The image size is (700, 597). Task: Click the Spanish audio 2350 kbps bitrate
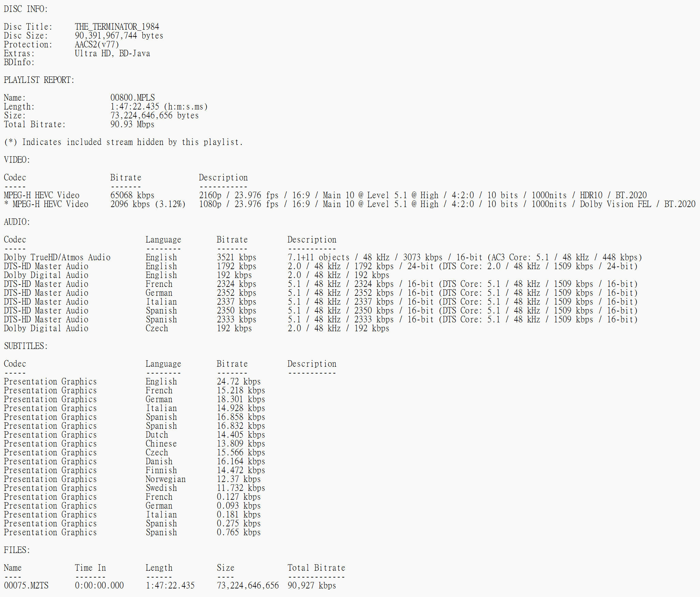tap(236, 310)
